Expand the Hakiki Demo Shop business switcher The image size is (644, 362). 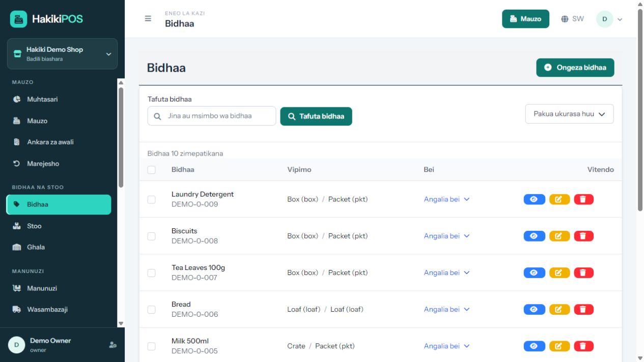(x=62, y=54)
